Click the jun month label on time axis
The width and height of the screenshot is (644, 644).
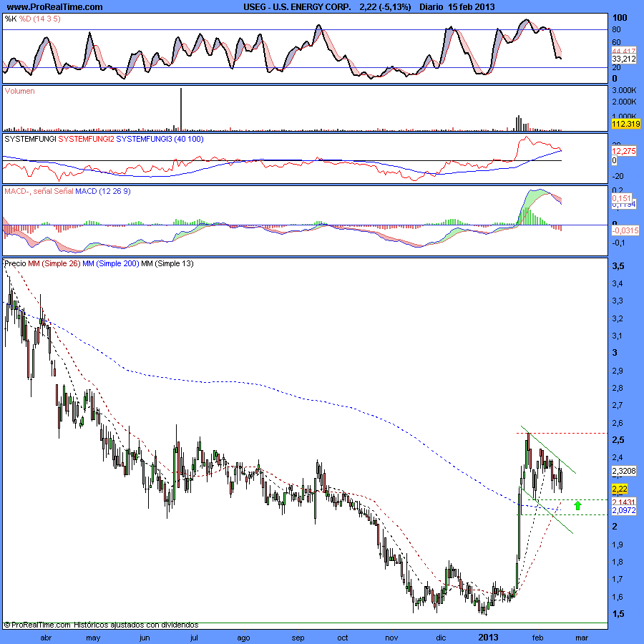coord(145,638)
